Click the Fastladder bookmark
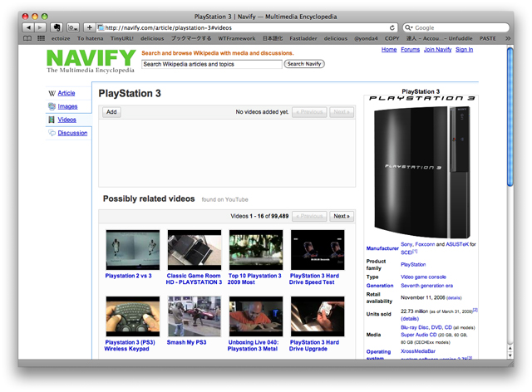 pyautogui.click(x=303, y=39)
